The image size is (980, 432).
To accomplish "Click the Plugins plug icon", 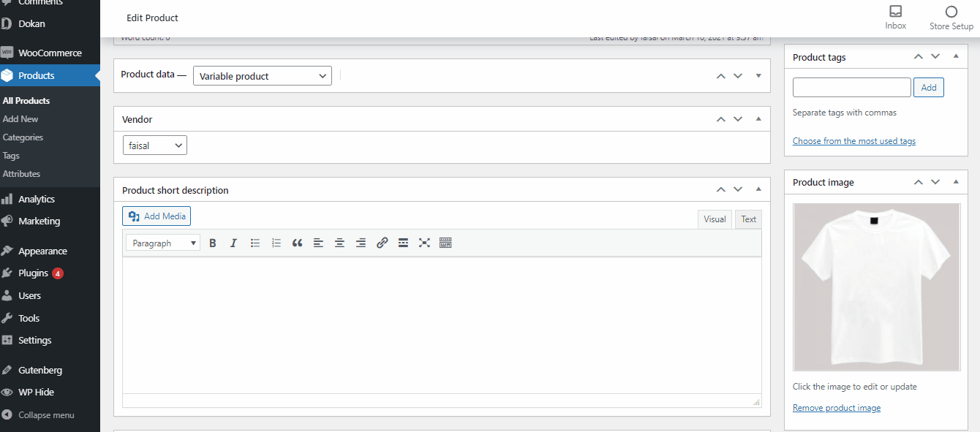I will [7, 273].
